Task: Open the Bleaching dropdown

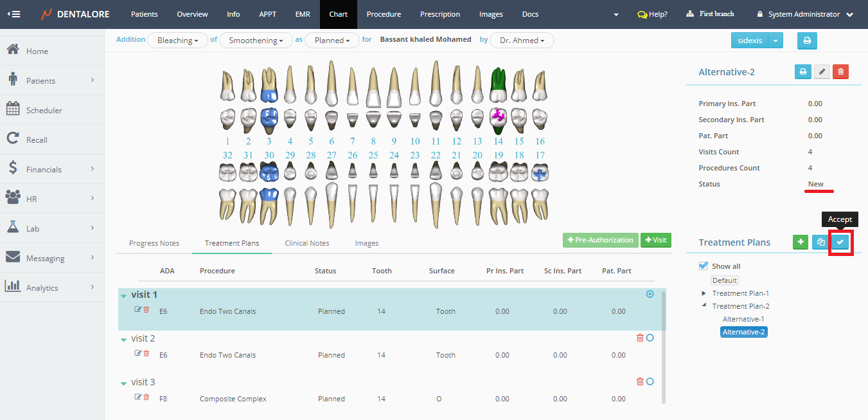Action: click(x=178, y=41)
